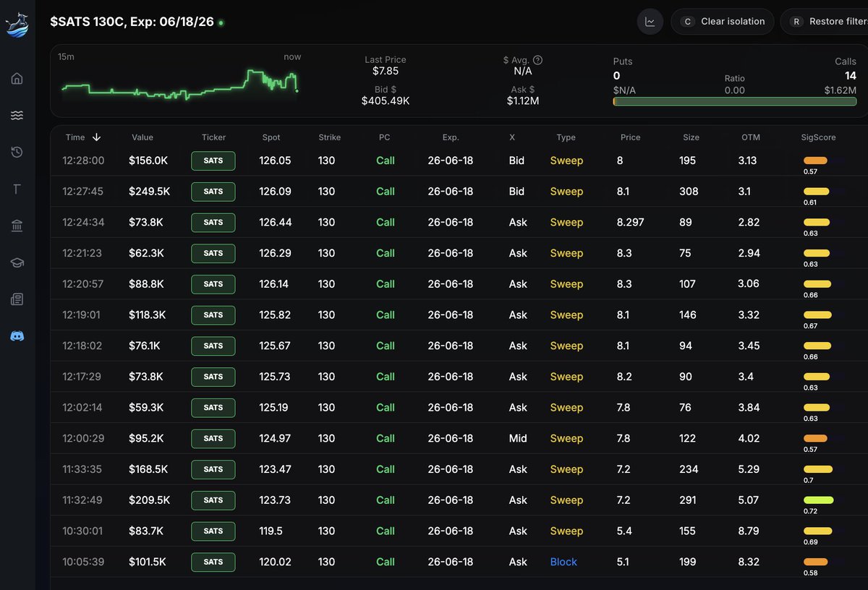Open the waves flow sidebar icon
868x590 pixels.
pyautogui.click(x=17, y=115)
